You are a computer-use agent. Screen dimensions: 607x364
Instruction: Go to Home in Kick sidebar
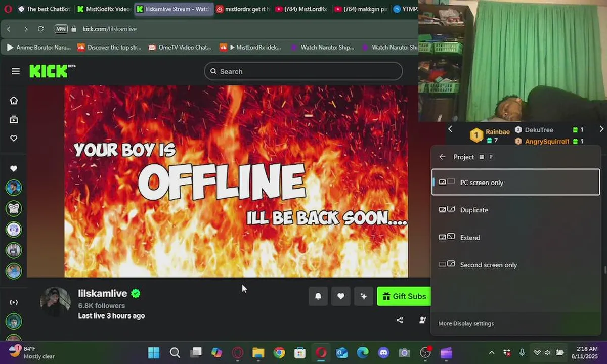pyautogui.click(x=14, y=101)
